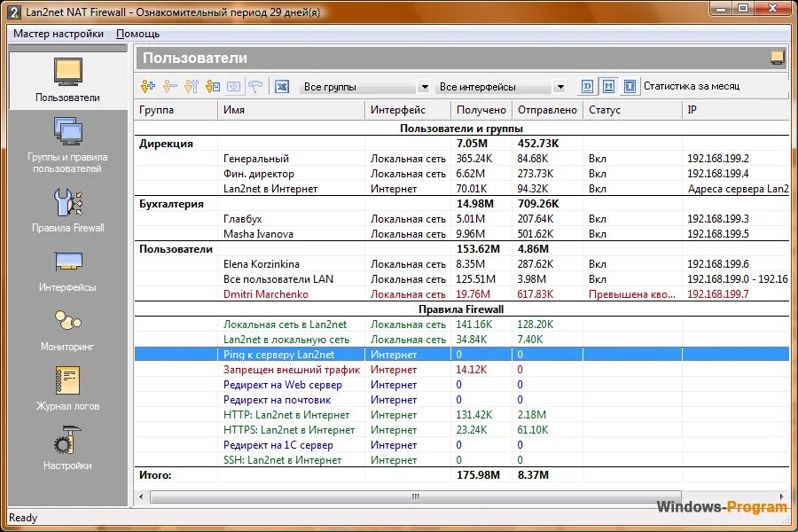798x532 pixels.
Task: Select the Запрещен внешний трафик rule
Action: coord(462,370)
